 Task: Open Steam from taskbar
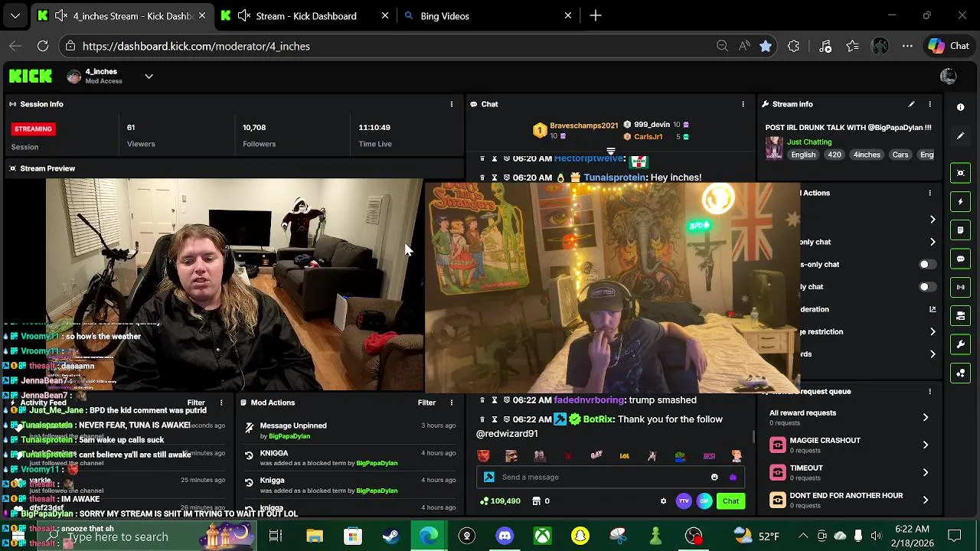(390, 536)
